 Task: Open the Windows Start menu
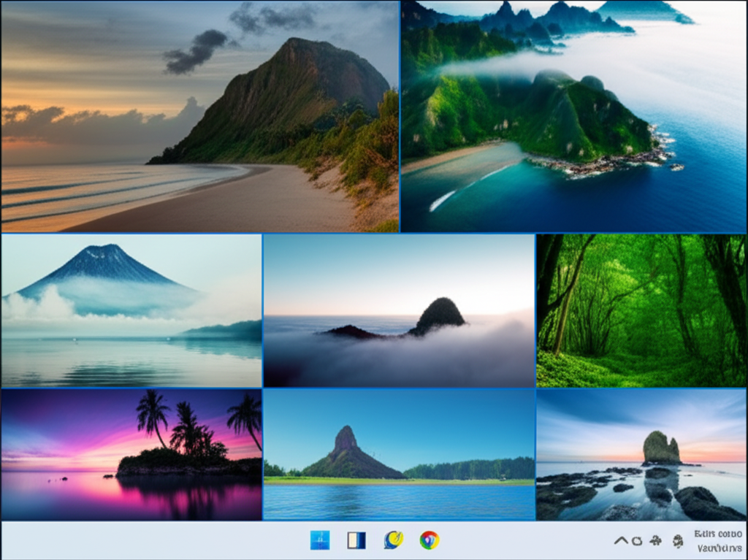pos(319,540)
